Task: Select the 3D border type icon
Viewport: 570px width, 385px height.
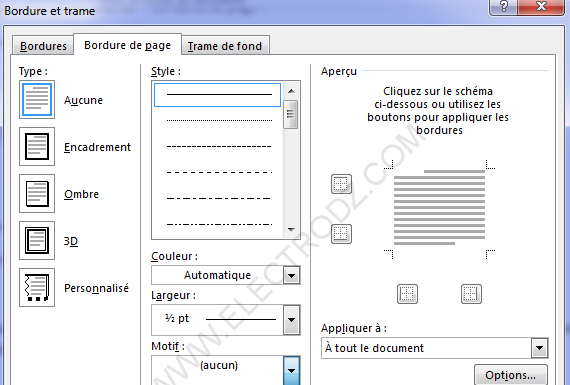Action: pos(37,240)
